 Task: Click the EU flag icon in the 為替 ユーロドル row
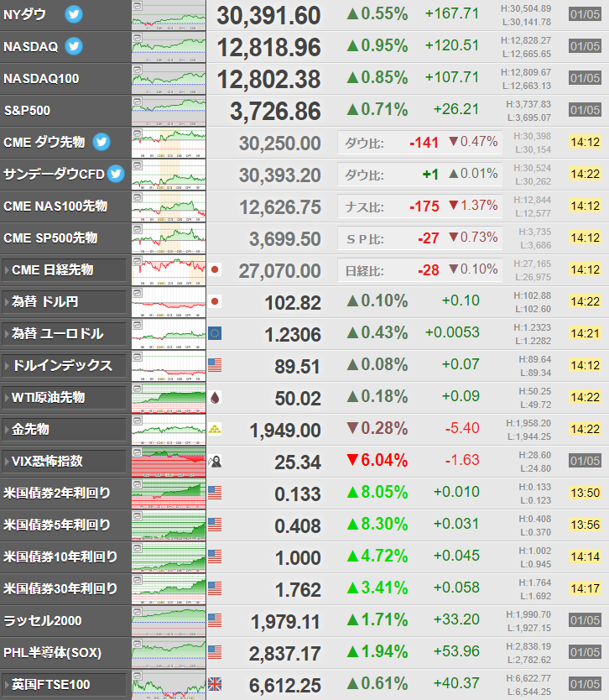click(215, 333)
